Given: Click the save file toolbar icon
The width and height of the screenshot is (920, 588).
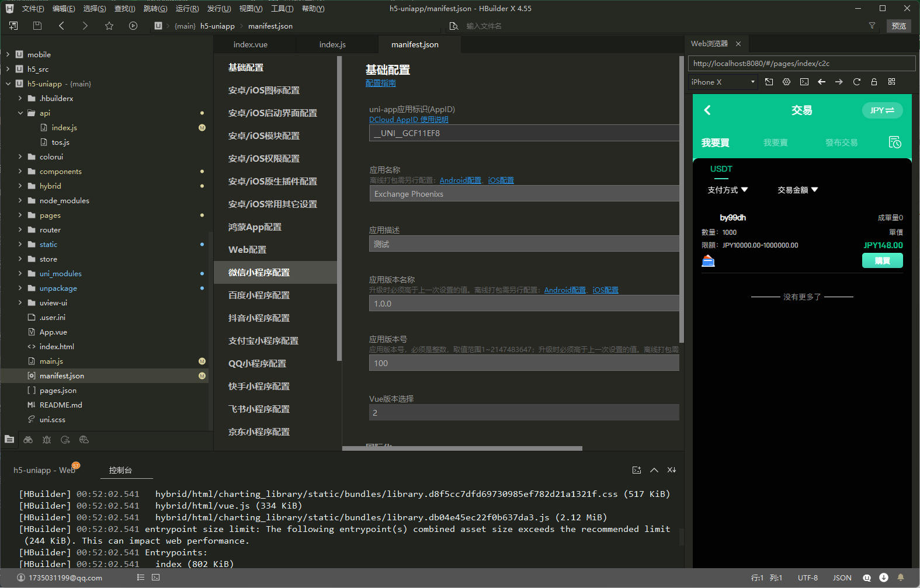Looking at the screenshot, I should click(37, 26).
